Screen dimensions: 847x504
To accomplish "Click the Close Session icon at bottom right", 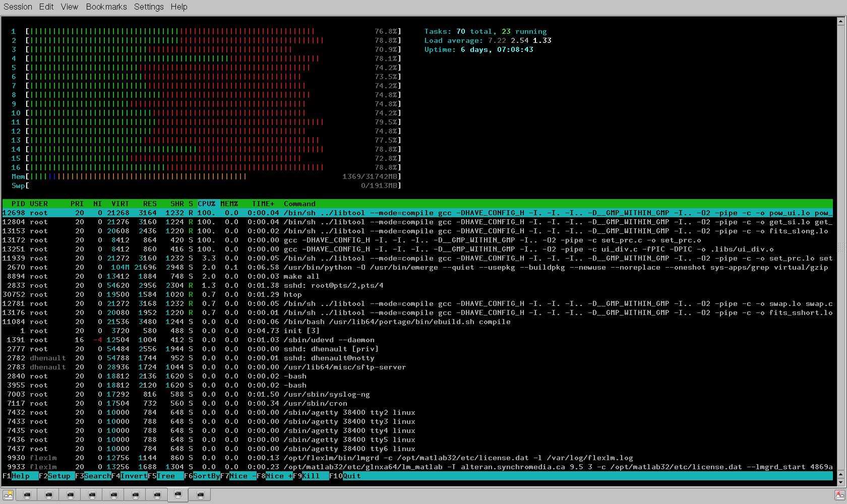I will (839, 495).
